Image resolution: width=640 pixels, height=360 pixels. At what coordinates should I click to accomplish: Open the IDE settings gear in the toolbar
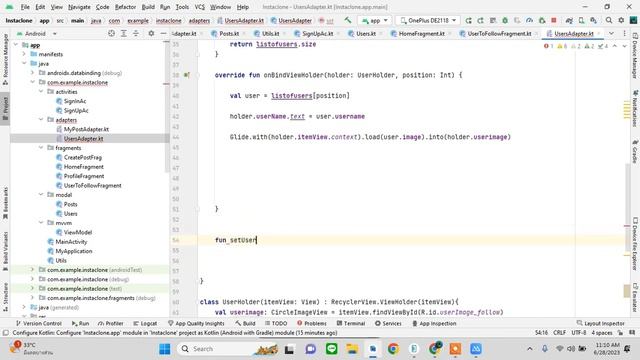tap(621, 20)
